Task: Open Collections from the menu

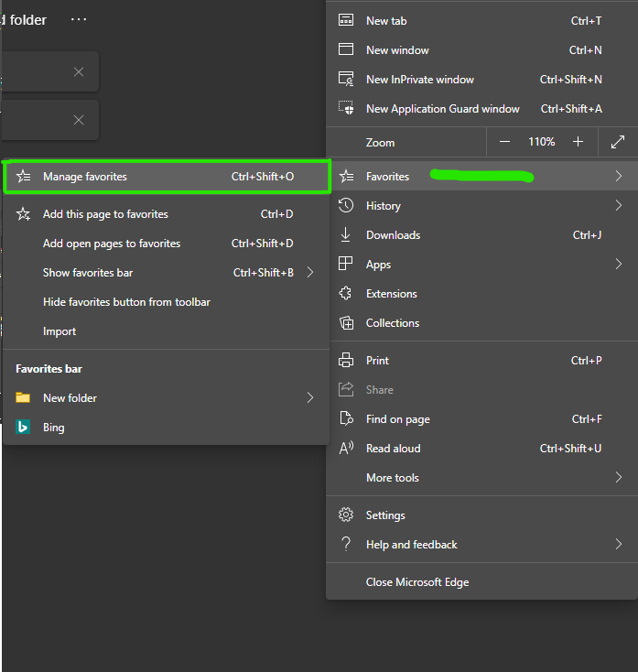Action: 481,322
